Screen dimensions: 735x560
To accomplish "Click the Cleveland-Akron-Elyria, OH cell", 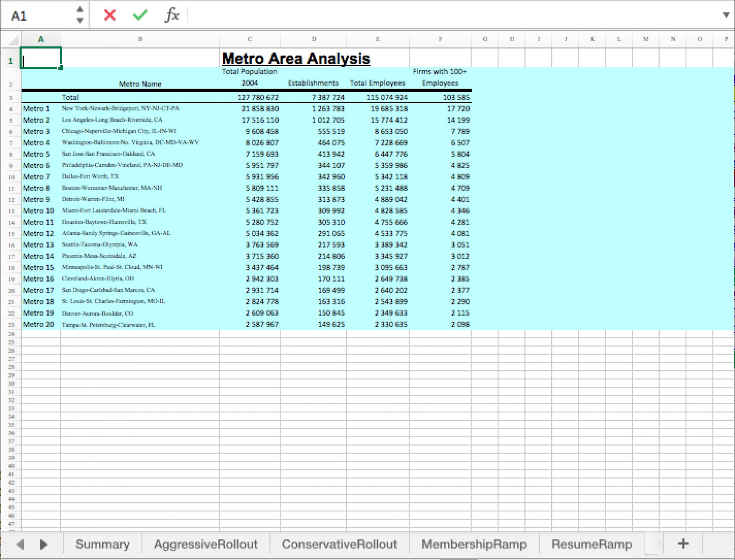I will tap(140, 279).
